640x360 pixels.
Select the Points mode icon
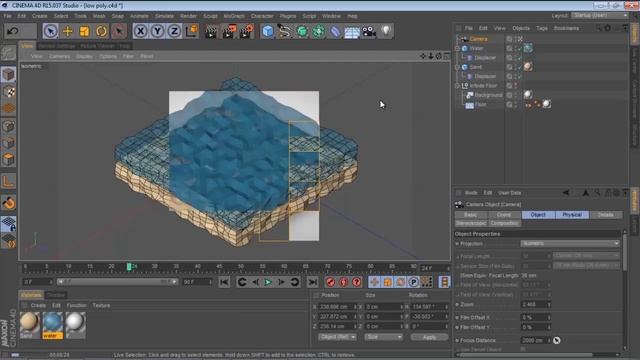click(x=9, y=126)
